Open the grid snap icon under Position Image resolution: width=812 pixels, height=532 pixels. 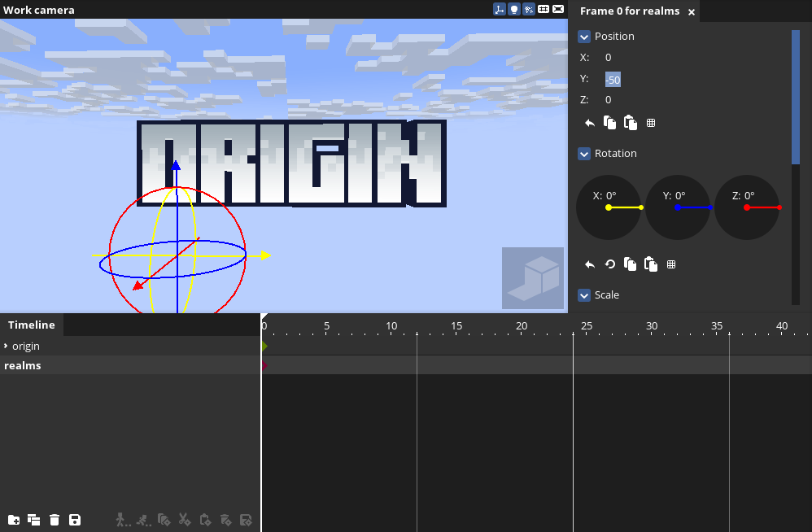pyautogui.click(x=651, y=123)
